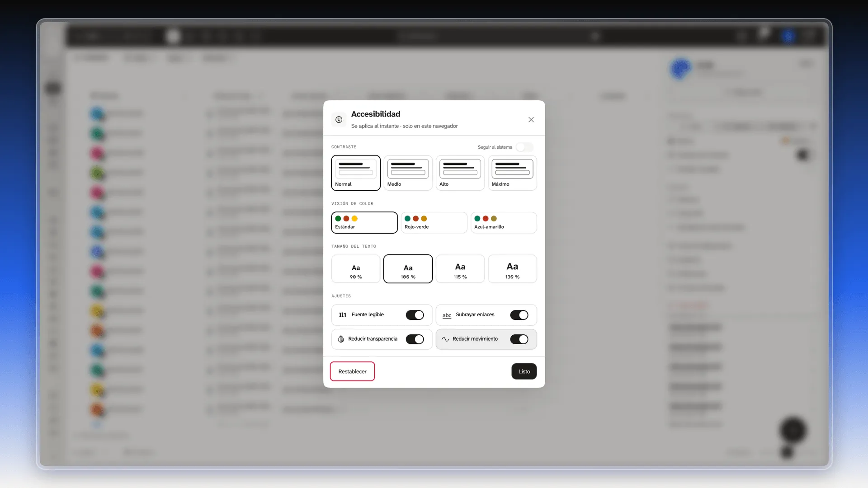Choose Azul-amarillo color vision
Image resolution: width=868 pixels, height=488 pixels.
point(504,223)
